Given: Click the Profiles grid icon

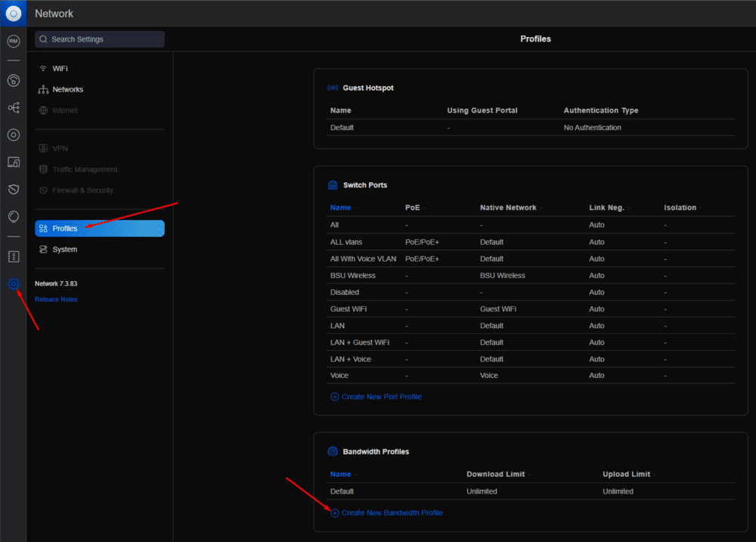Looking at the screenshot, I should coord(43,228).
